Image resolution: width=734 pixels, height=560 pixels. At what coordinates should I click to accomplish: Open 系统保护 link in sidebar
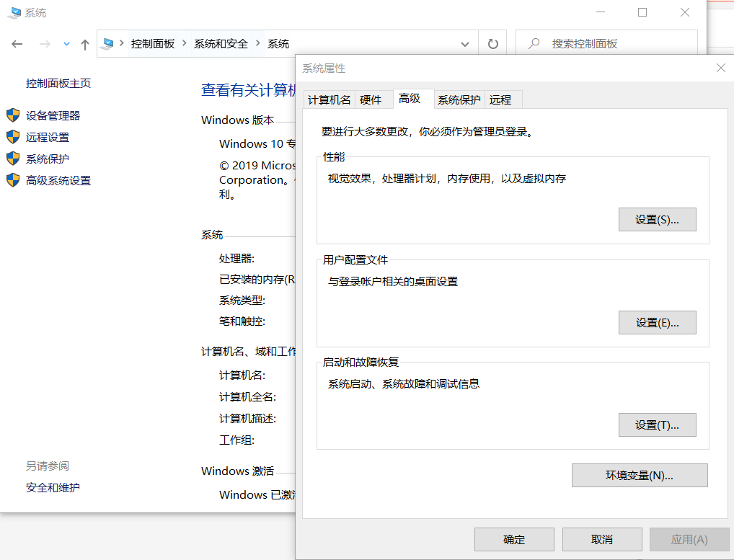coord(48,159)
